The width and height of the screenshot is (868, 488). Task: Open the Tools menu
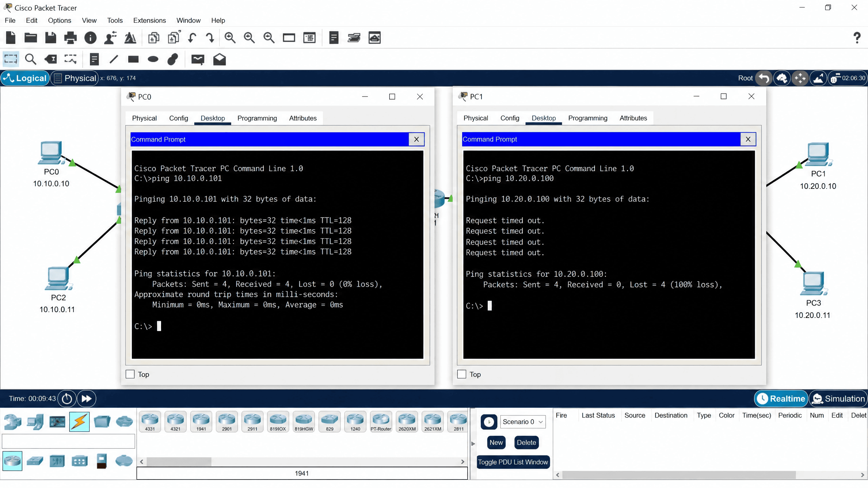point(115,20)
